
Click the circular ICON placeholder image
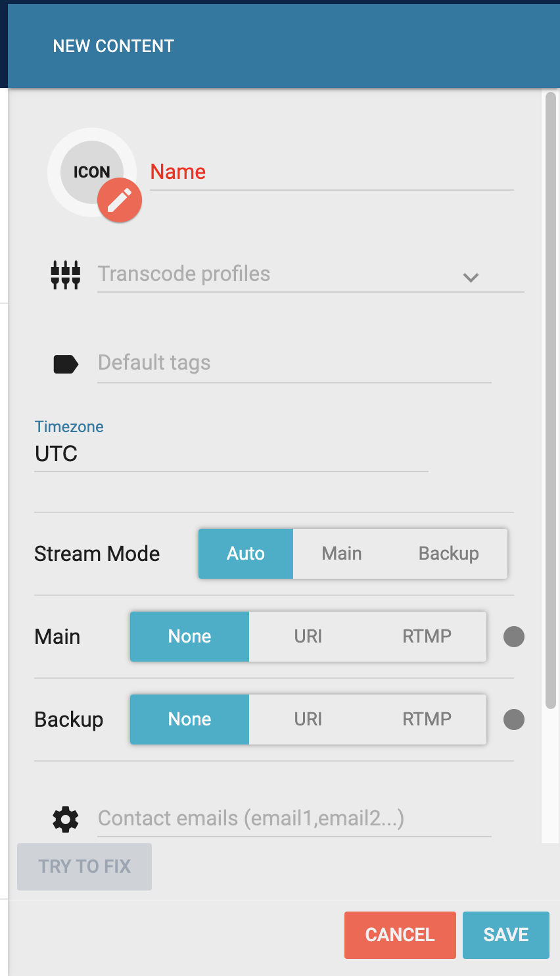point(92,172)
